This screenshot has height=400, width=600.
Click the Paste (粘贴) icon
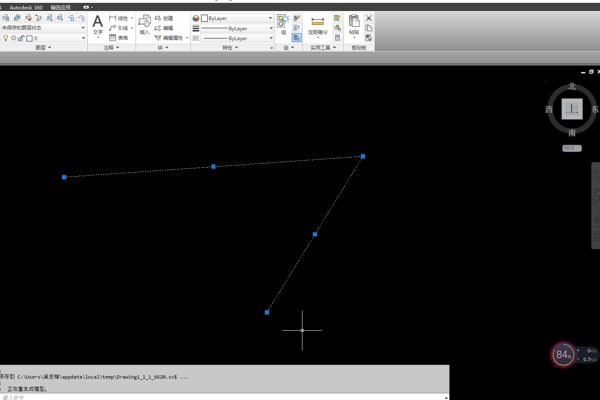point(354,24)
